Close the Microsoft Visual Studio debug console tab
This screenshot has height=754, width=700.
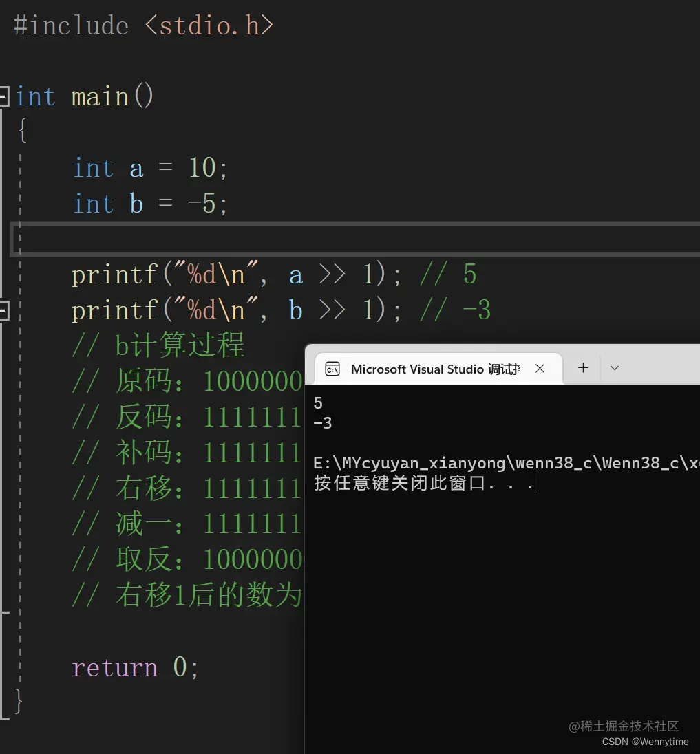pyautogui.click(x=540, y=368)
